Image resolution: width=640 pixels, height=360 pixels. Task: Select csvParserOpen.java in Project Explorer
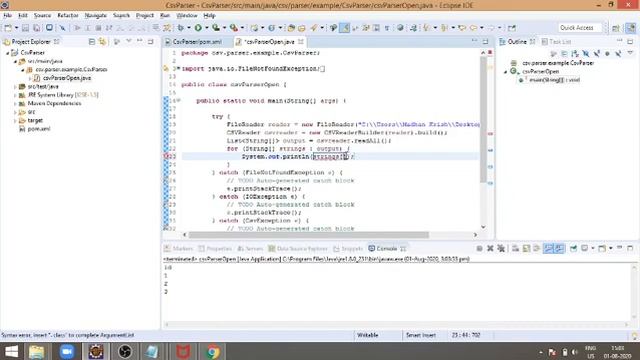tap(67, 78)
